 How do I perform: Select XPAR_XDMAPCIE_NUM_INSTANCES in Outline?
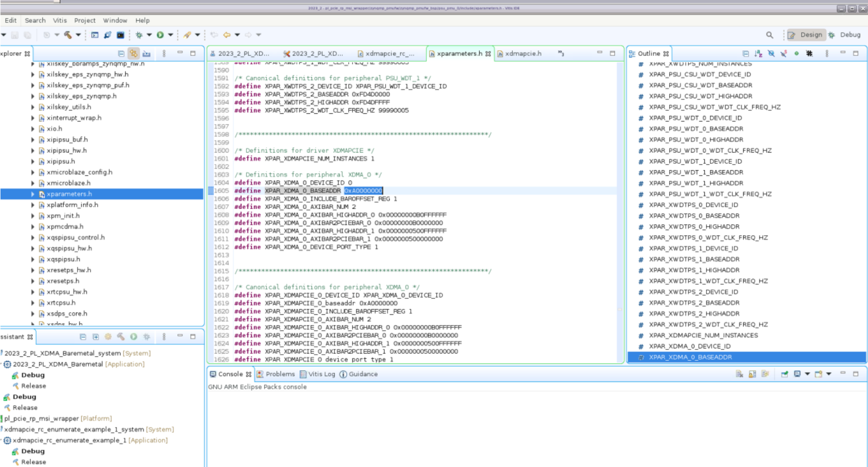coord(703,336)
